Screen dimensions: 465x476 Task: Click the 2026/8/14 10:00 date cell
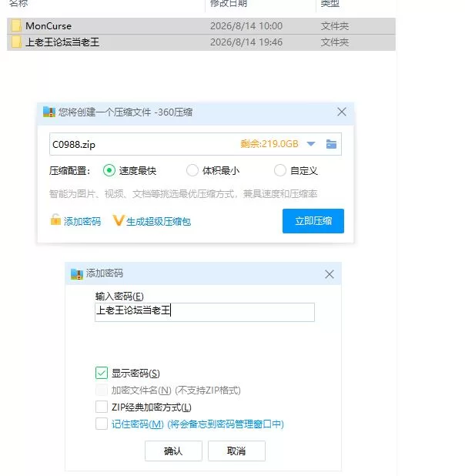[x=246, y=26]
